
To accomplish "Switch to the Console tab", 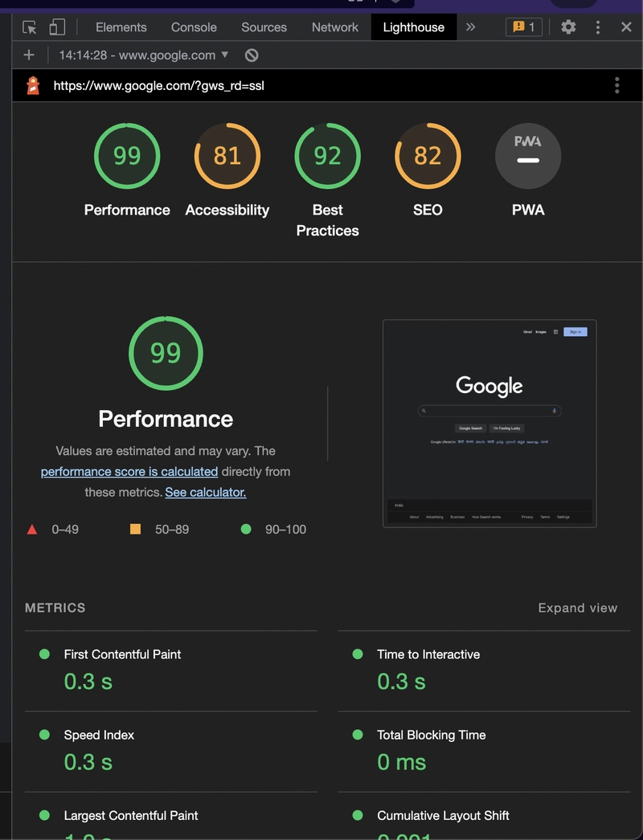I will point(194,27).
